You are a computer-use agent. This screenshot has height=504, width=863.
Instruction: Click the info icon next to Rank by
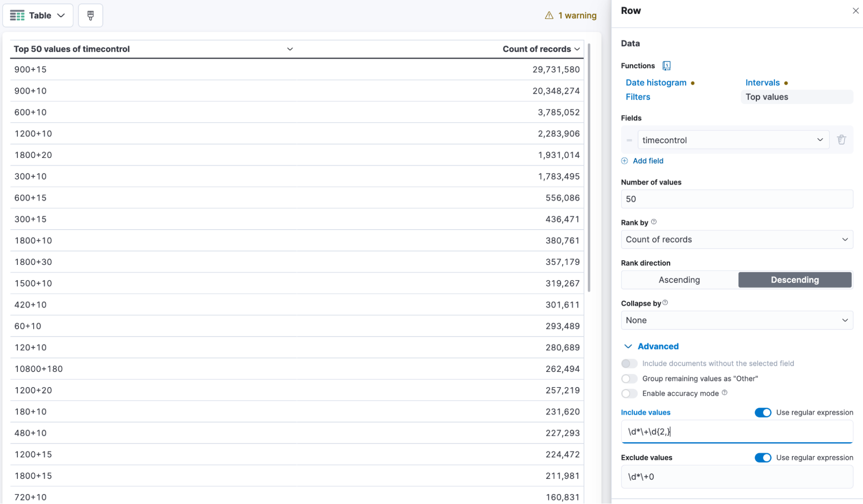[x=654, y=222]
